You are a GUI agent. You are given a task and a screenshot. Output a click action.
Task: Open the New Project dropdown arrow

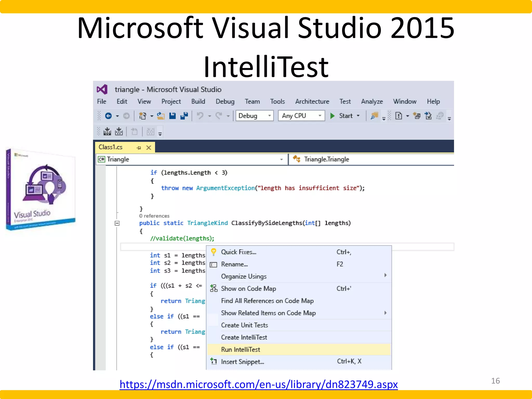(152, 116)
